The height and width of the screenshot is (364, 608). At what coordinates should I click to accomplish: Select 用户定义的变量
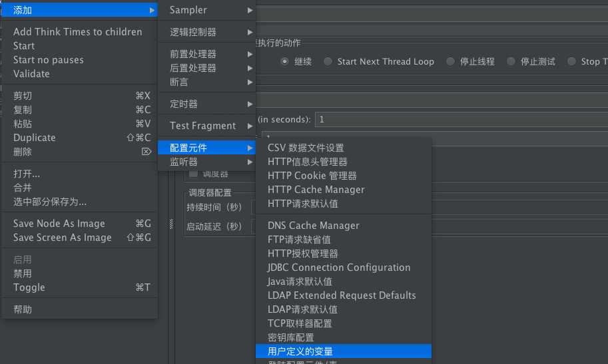(x=344, y=351)
